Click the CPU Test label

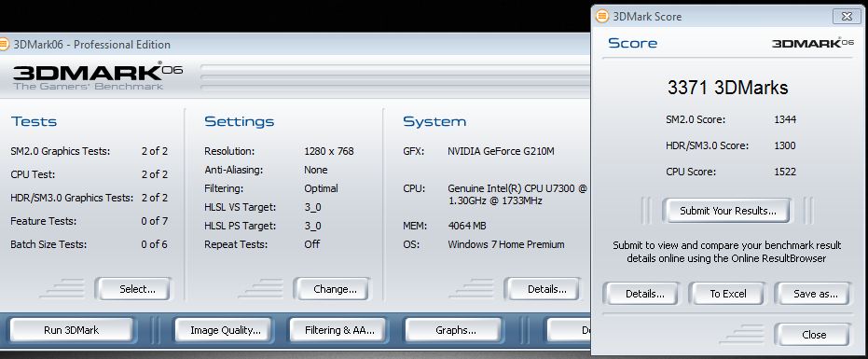click(x=33, y=174)
